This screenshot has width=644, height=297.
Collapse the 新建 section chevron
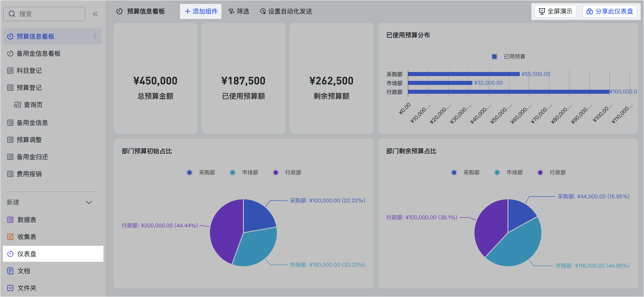pos(89,202)
